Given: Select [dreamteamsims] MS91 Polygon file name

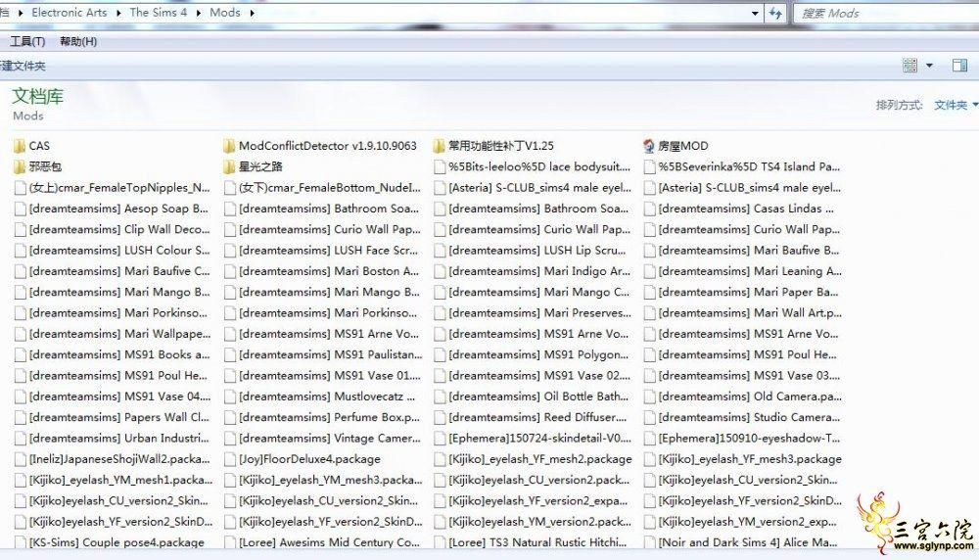Looking at the screenshot, I should click(538, 354).
